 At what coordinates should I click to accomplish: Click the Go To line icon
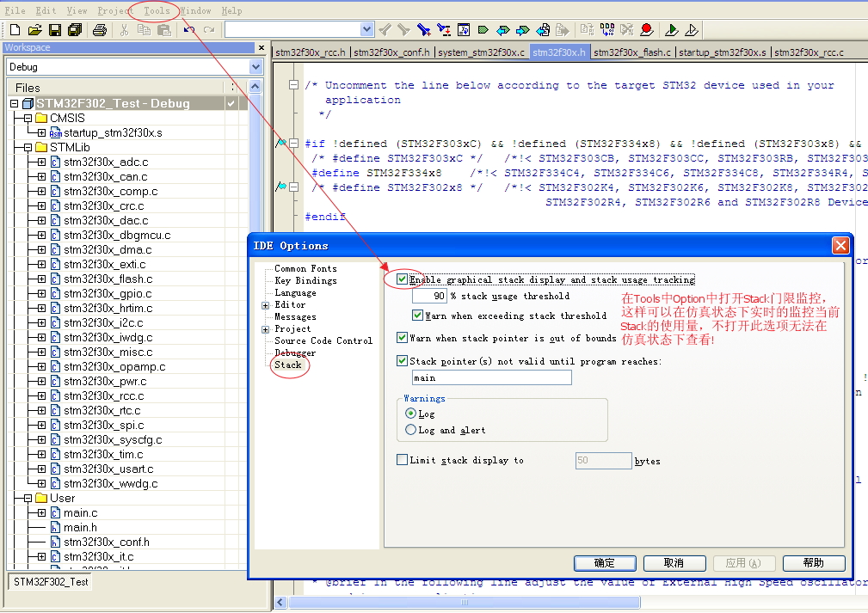pyautogui.click(x=464, y=30)
